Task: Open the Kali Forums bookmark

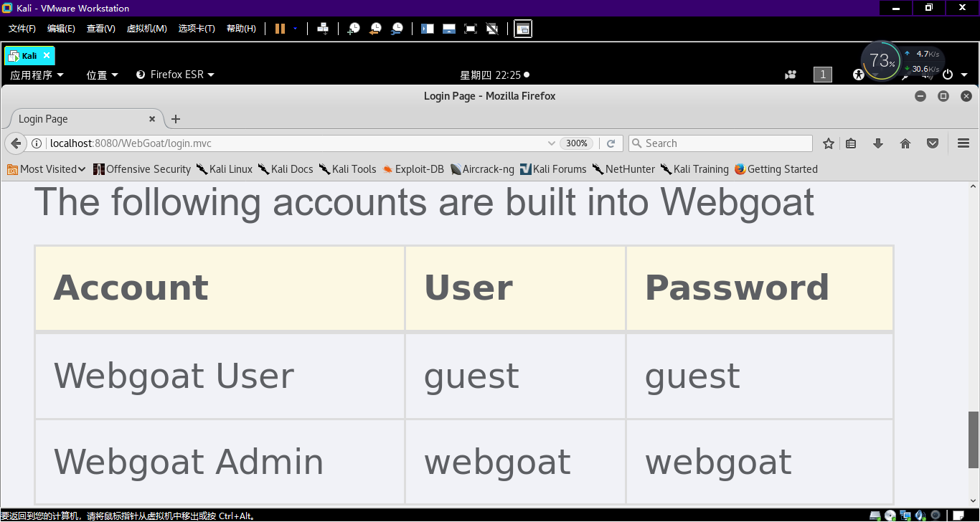Action: (553, 169)
